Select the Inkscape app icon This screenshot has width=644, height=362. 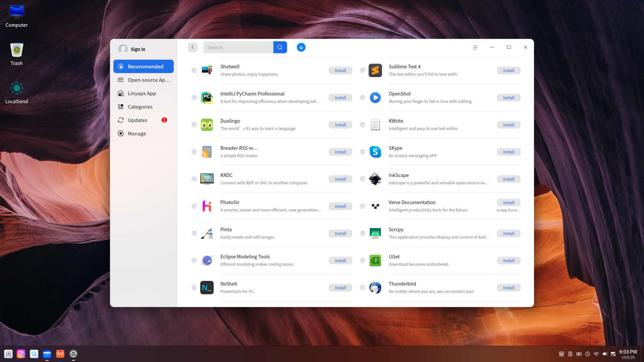click(x=375, y=179)
